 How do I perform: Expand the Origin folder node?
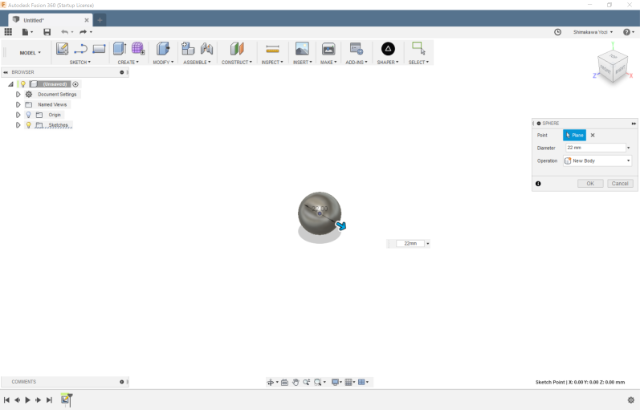[18, 115]
